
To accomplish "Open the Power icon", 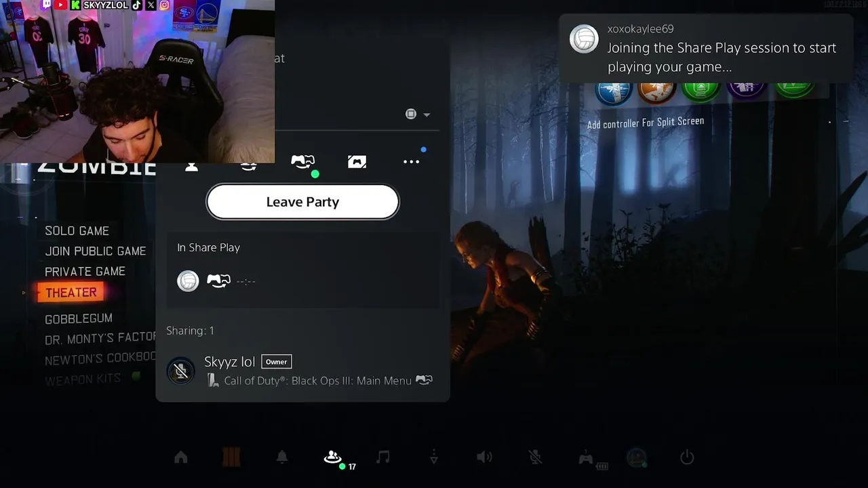I will pos(687,457).
